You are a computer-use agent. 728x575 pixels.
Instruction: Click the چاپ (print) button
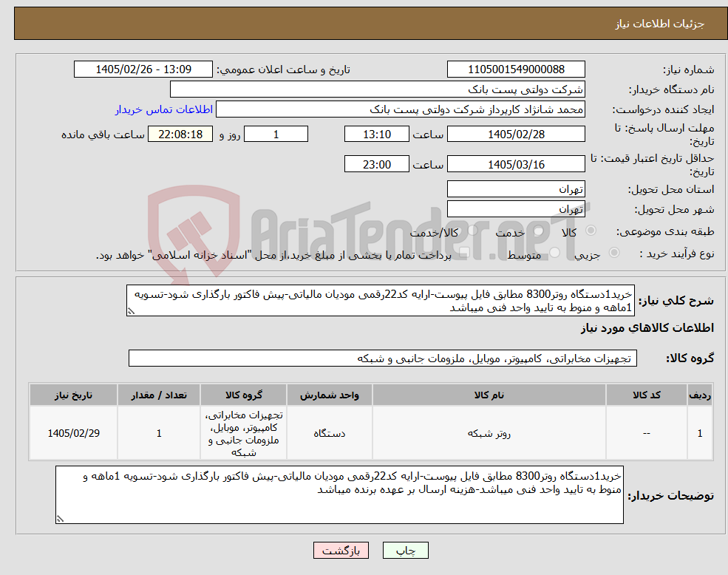tap(405, 551)
